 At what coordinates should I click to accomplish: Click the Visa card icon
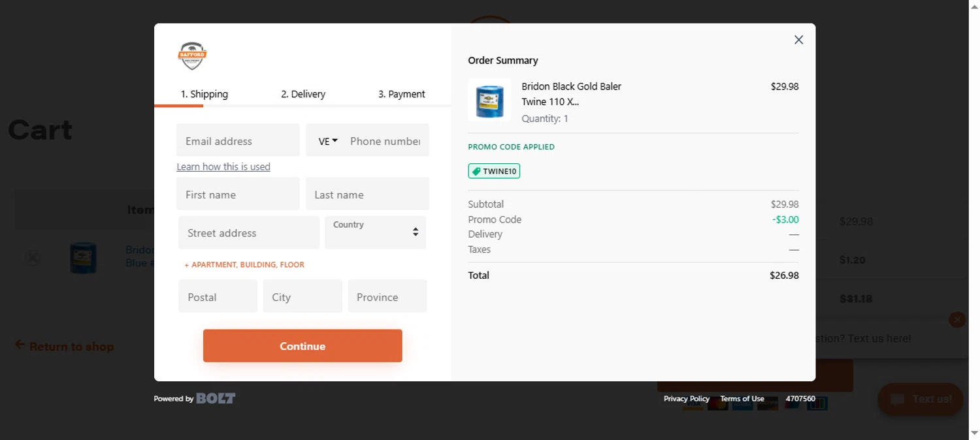tap(693, 405)
